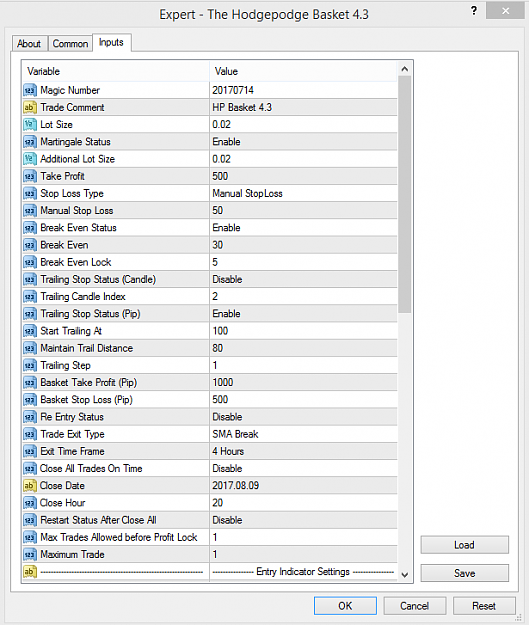
Task: Edit the Take Profit value 500
Action: (303, 176)
